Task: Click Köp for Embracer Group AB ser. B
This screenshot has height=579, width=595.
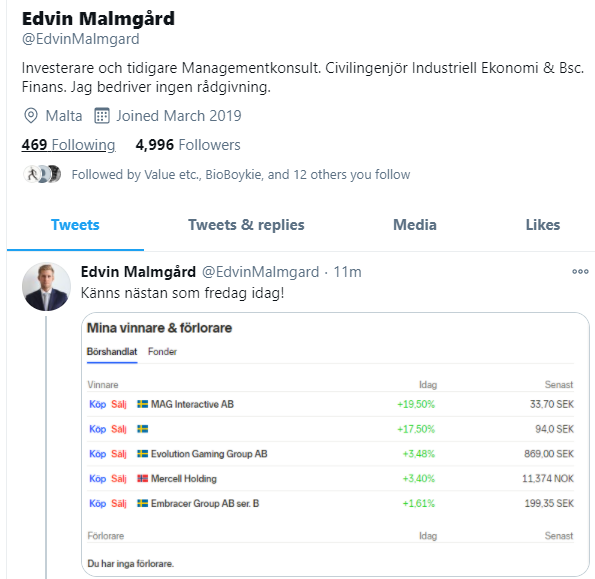Action: point(98,504)
